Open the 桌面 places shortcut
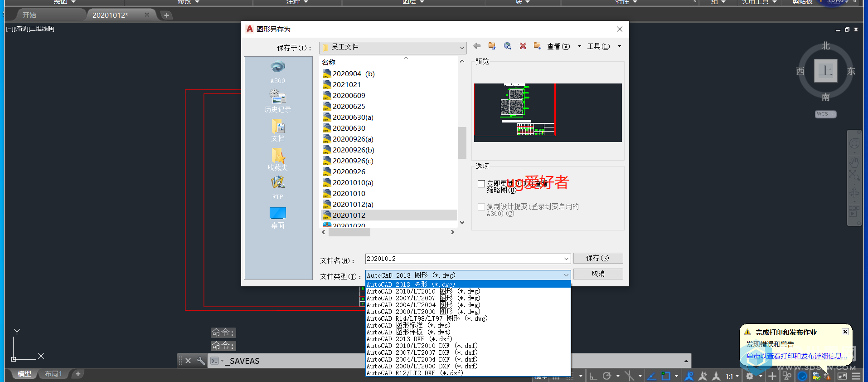The width and height of the screenshot is (868, 382). click(x=278, y=218)
